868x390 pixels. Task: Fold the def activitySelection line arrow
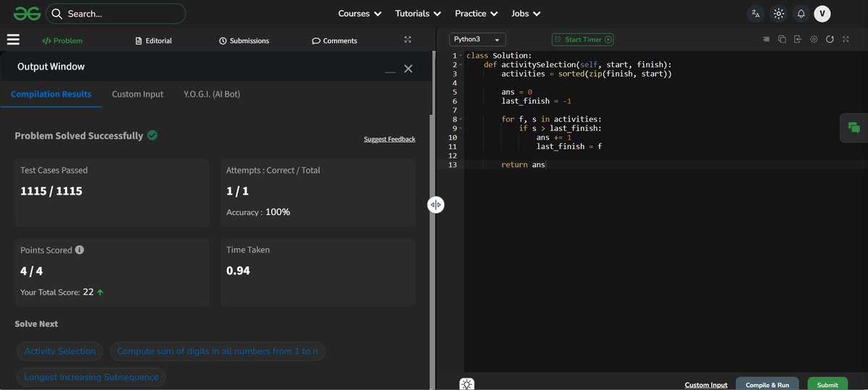[460, 65]
